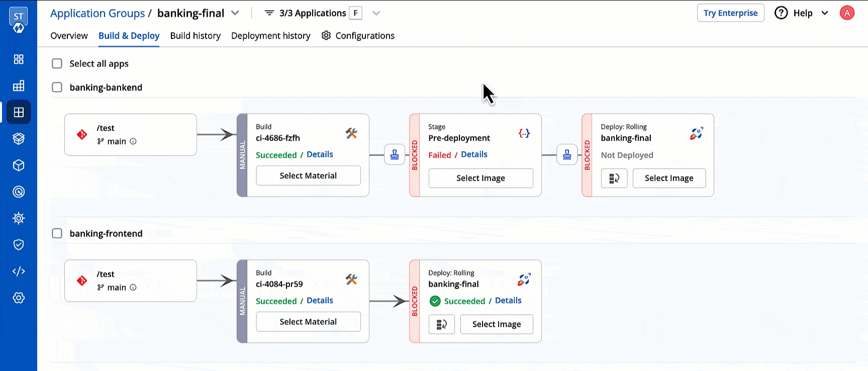Open the security shield icon in sidebar
This screenshot has width=868, height=371.
coord(19,244)
